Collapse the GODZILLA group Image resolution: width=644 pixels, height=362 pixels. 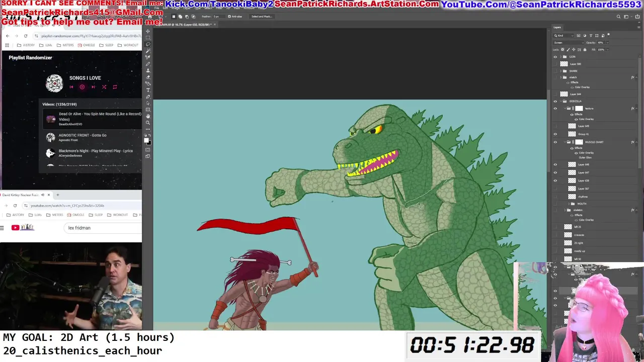coord(560,101)
